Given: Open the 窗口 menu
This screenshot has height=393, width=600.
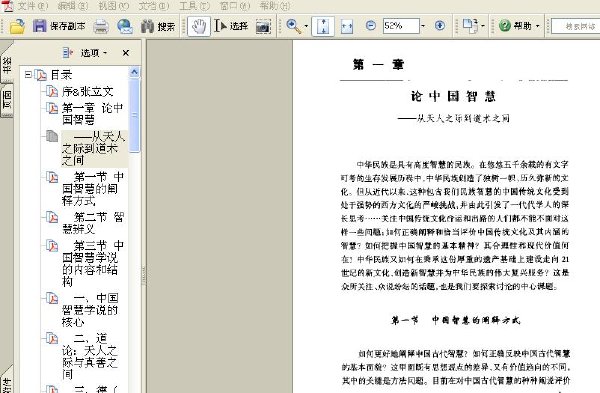Looking at the screenshot, I should (x=235, y=6).
